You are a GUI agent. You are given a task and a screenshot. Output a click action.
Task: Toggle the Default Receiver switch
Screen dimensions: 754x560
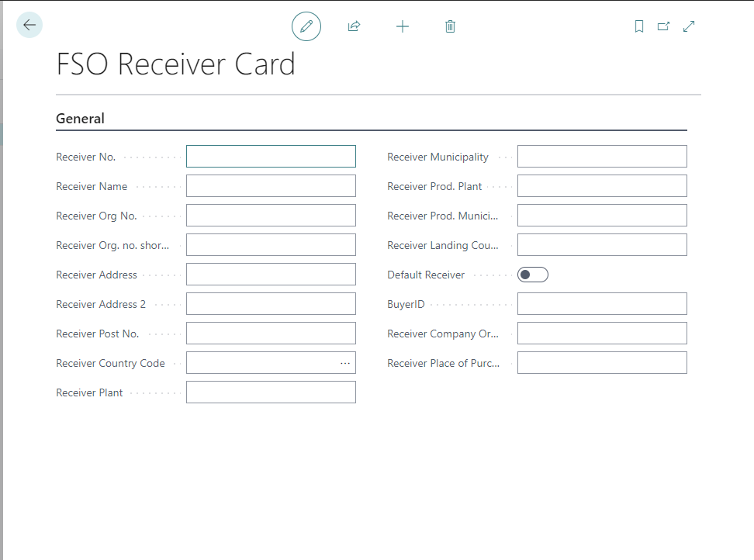pos(533,275)
